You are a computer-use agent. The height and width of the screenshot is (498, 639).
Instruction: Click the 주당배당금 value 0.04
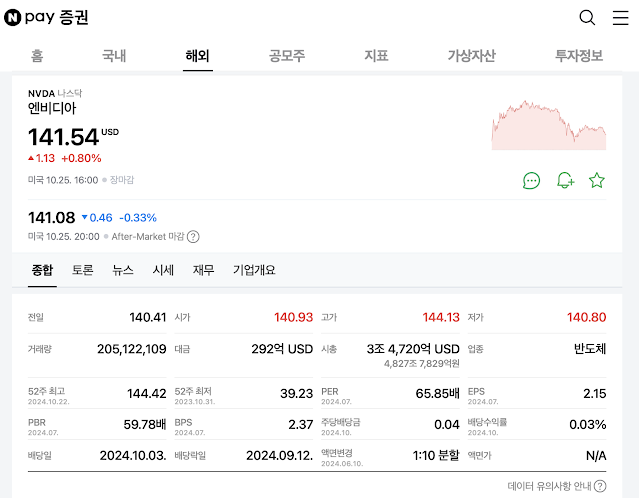coord(447,425)
